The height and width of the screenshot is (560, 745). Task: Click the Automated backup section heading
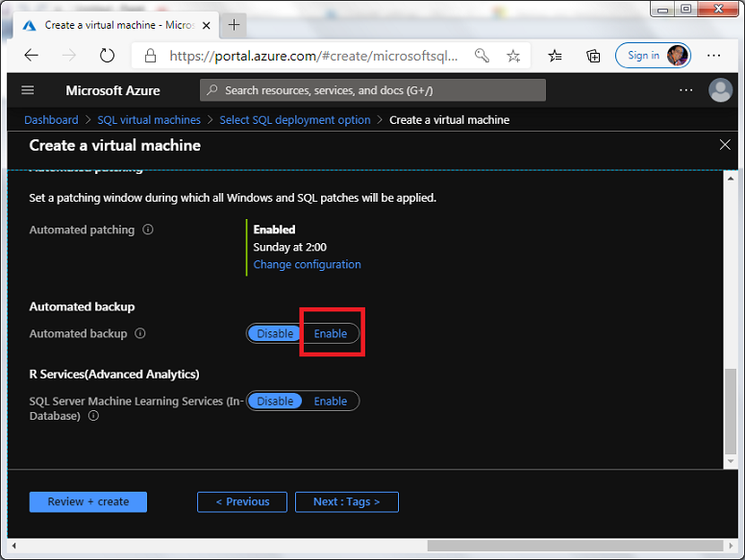click(82, 306)
